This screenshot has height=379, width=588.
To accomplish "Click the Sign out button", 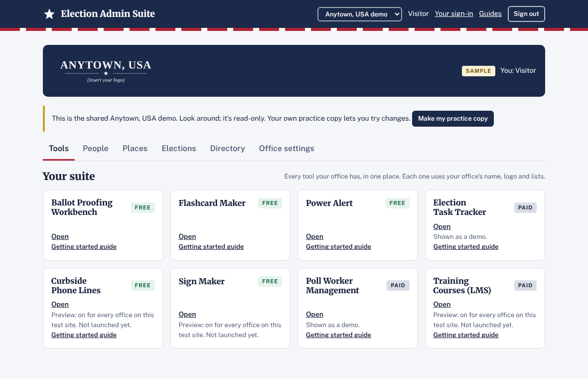I will (526, 14).
